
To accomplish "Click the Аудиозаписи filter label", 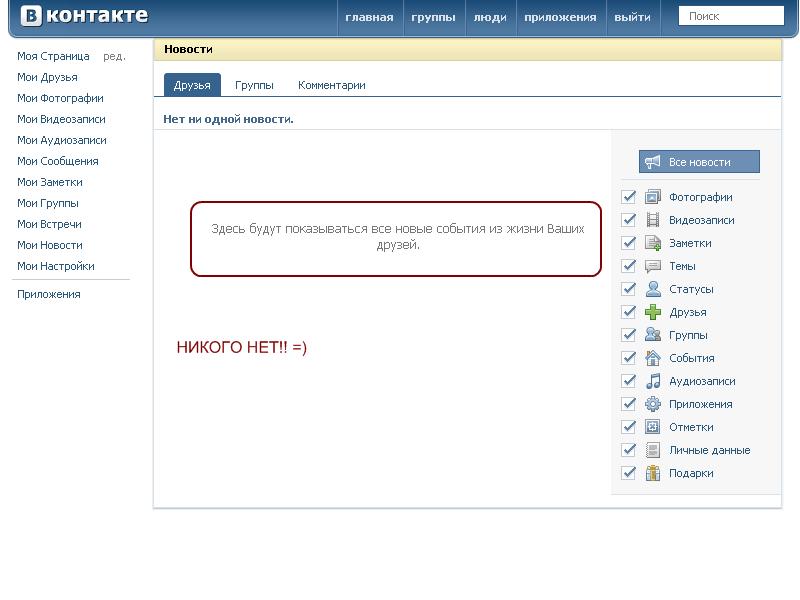I will 702,381.
